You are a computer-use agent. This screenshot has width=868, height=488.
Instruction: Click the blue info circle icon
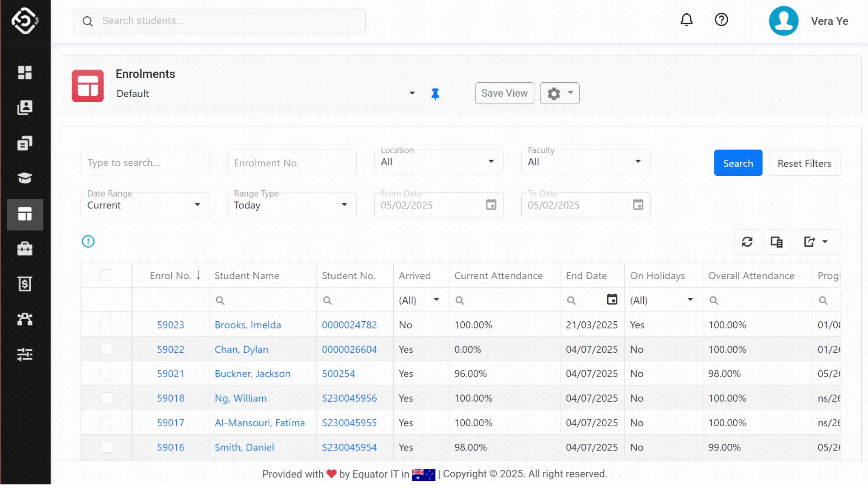pos(88,241)
